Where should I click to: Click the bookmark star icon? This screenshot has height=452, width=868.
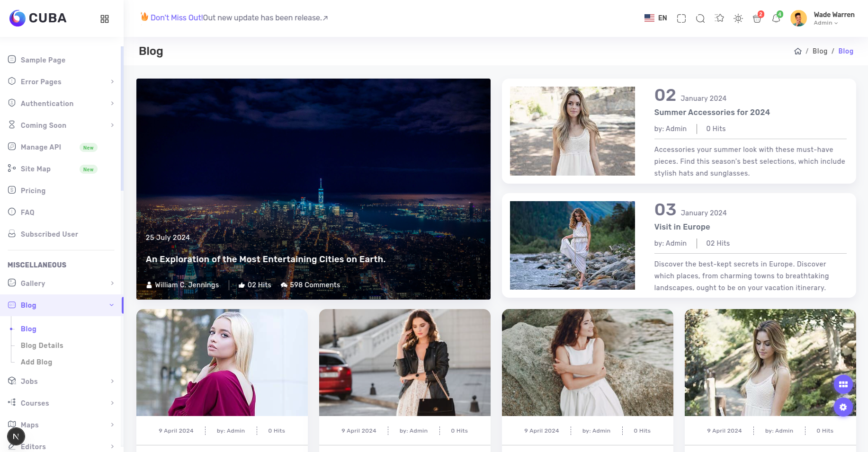pyautogui.click(x=719, y=18)
